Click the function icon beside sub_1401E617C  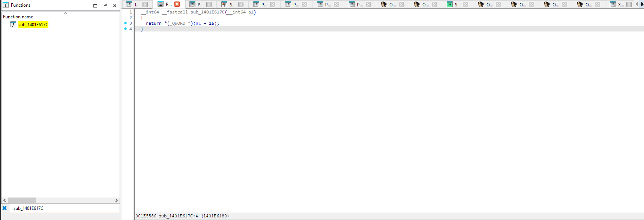pyautogui.click(x=13, y=25)
